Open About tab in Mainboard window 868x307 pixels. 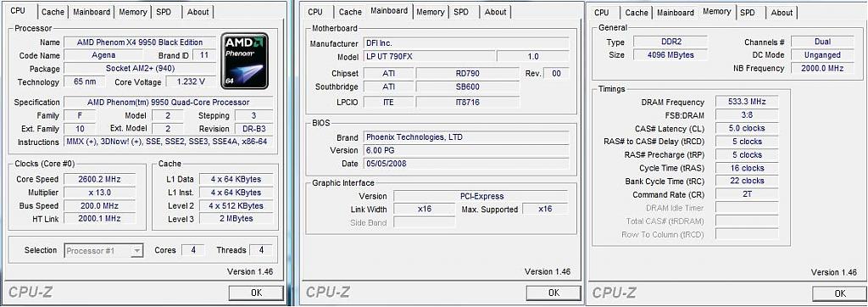click(x=495, y=12)
